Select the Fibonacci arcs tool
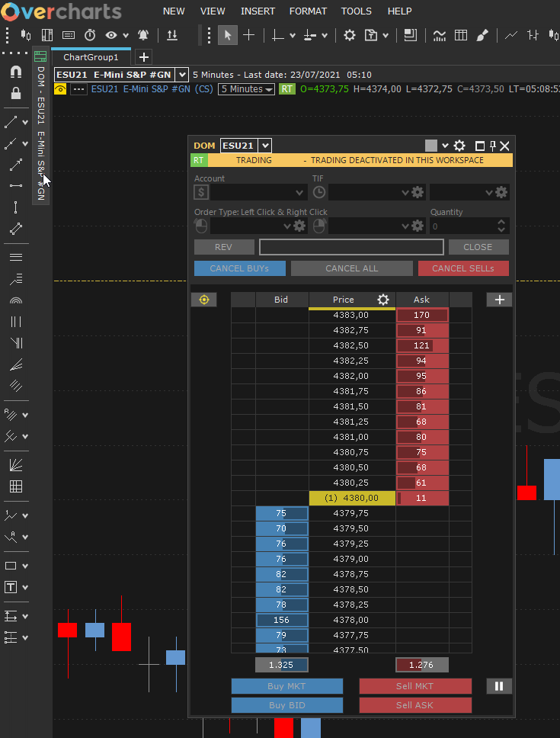This screenshot has height=738, width=560. [x=16, y=300]
